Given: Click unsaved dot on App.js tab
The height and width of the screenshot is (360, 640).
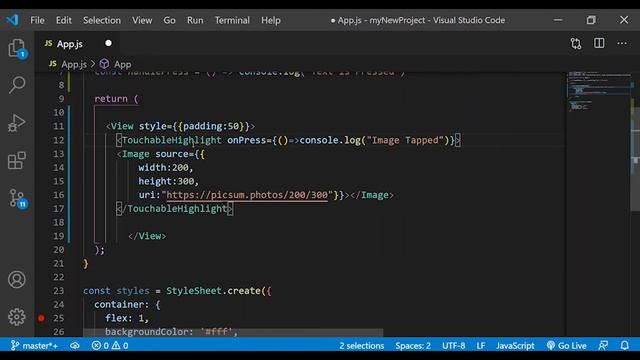Looking at the screenshot, I should [108, 43].
